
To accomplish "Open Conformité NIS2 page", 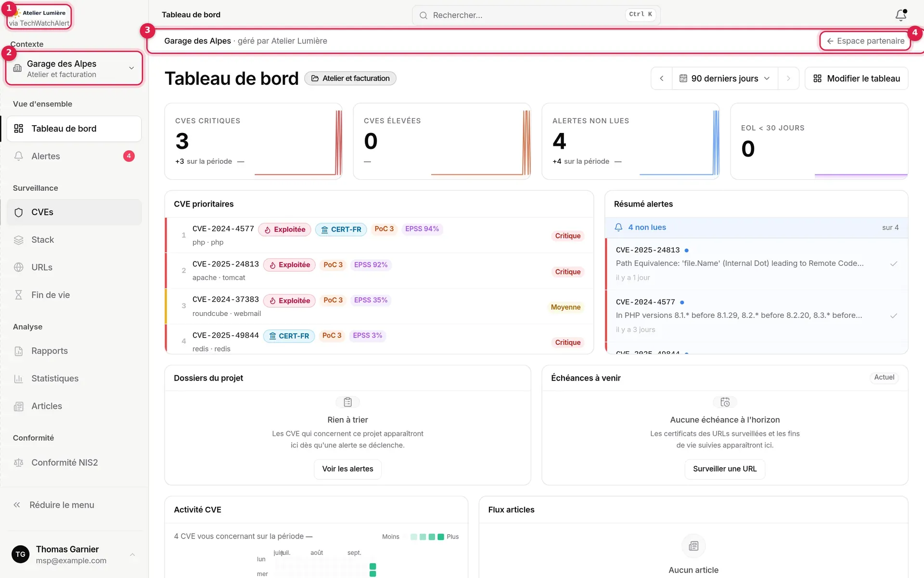I will [74, 462].
